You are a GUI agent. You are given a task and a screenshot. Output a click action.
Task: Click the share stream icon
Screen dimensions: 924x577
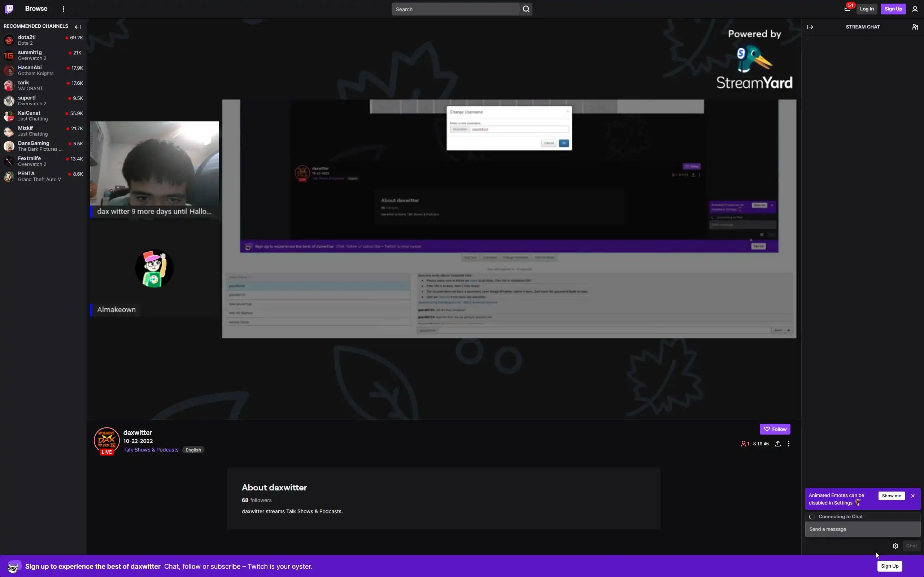(x=778, y=444)
